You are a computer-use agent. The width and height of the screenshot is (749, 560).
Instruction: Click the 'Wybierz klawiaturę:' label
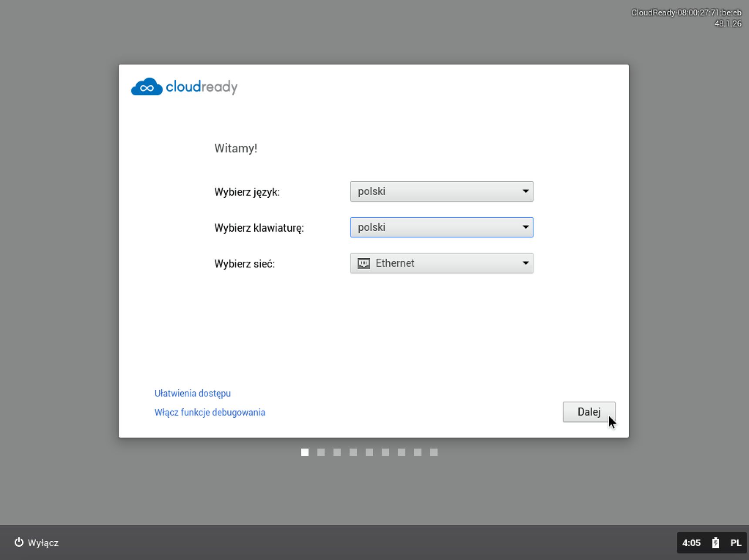coord(259,228)
